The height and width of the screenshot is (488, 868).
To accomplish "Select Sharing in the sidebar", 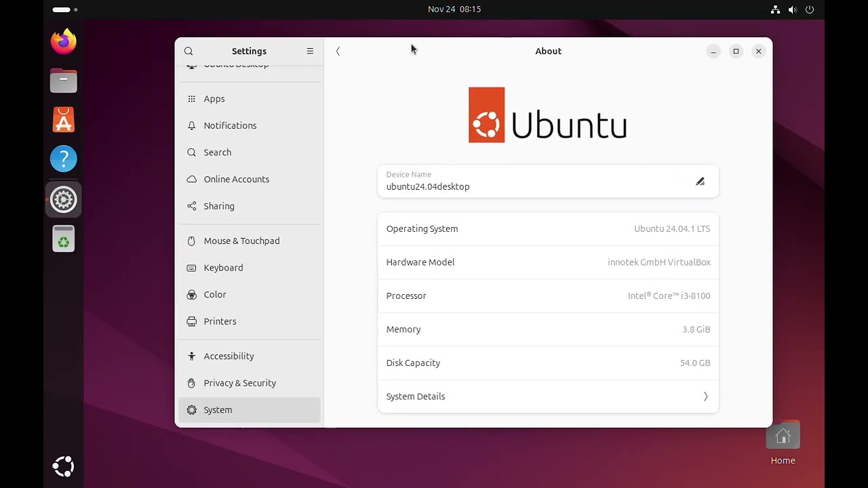I will [249, 206].
